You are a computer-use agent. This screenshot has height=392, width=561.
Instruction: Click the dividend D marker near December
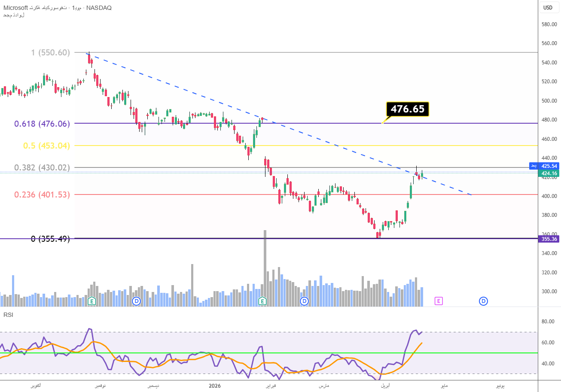click(137, 301)
